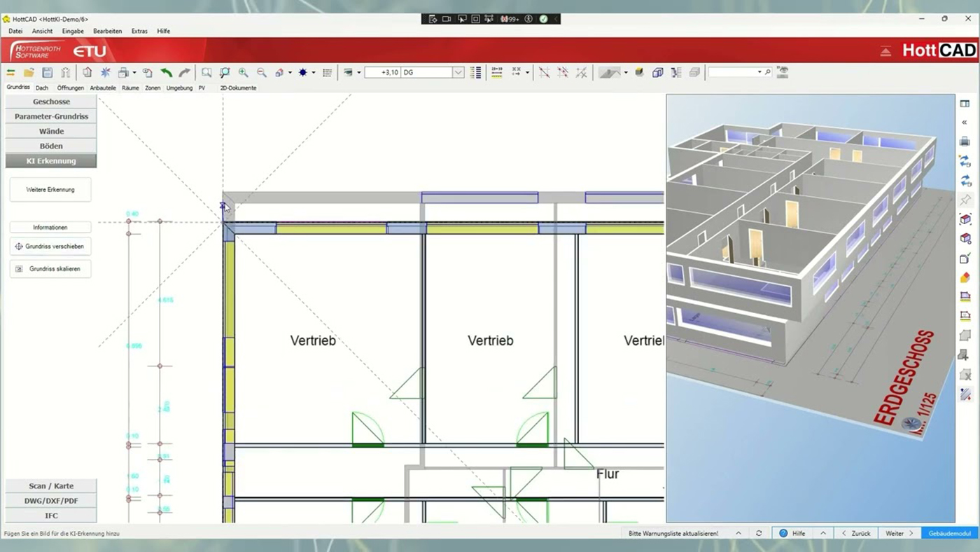The height and width of the screenshot is (552, 980).
Task: Click the printer icon on the right sidebar
Action: tap(965, 141)
